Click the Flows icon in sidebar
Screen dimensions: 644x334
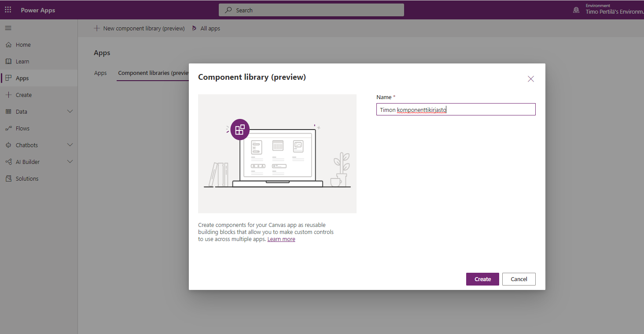click(x=8, y=129)
